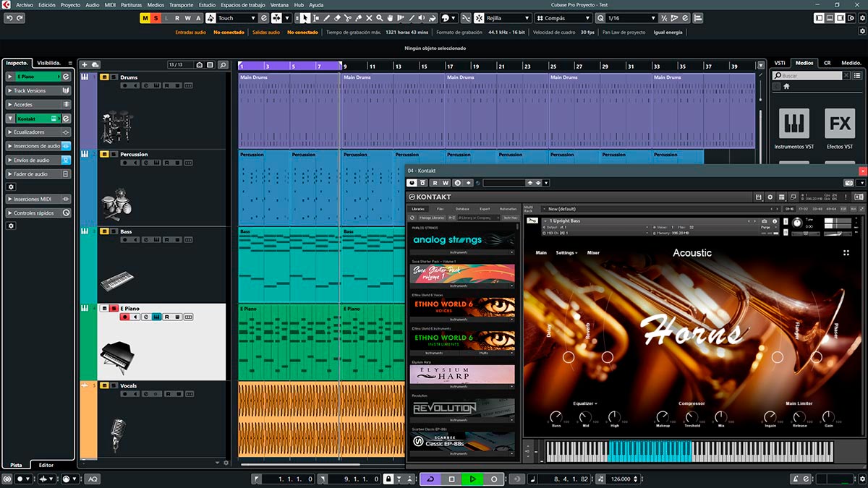Image resolution: width=868 pixels, height=488 pixels.
Task: Open Kontakt Settings dropdown in instrument
Action: [x=566, y=253]
